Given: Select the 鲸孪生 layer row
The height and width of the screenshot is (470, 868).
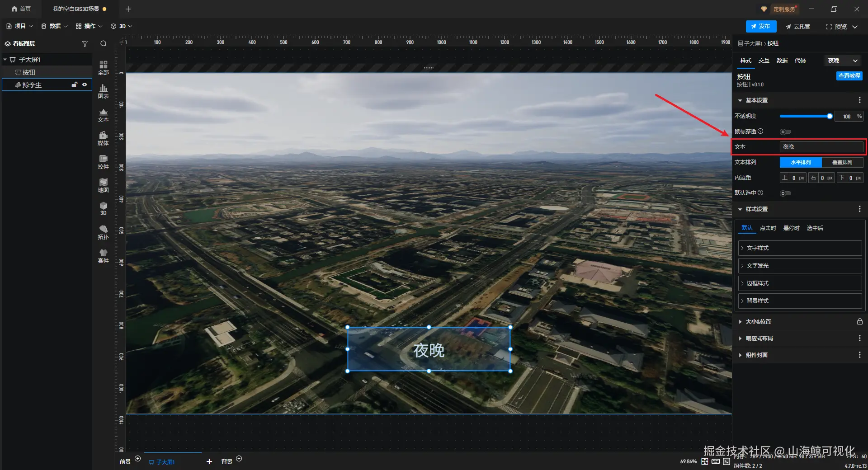Looking at the screenshot, I should click(47, 85).
